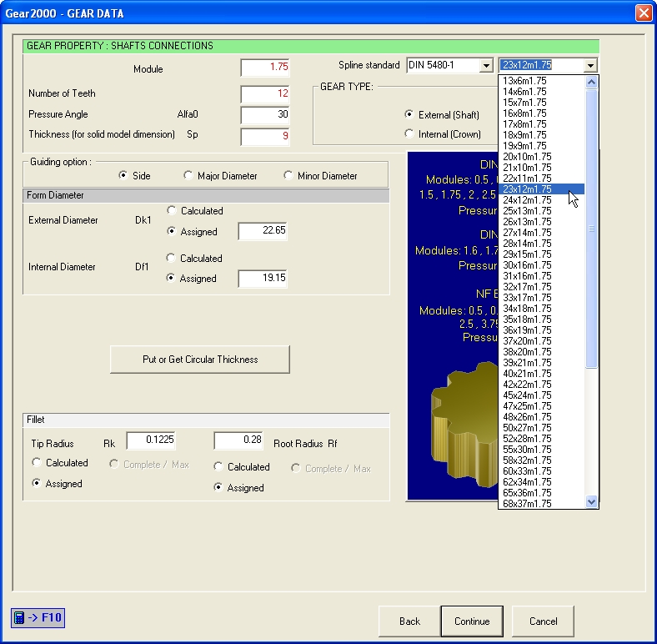The height and width of the screenshot is (644, 657).
Task: Click Put or Get Circular Thickness button
Action: click(x=200, y=360)
